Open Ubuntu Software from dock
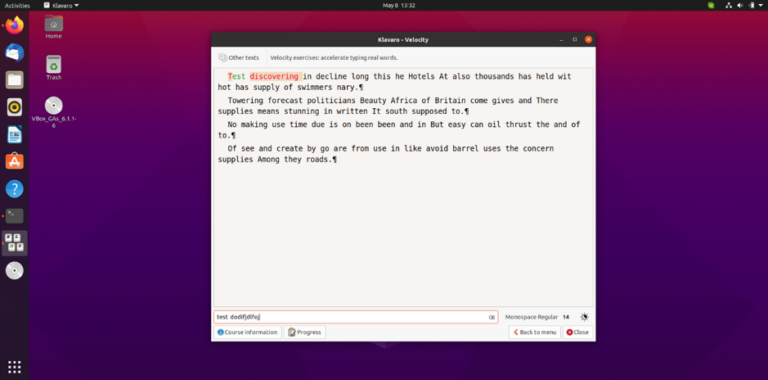Screen dimensions: 768x380 pyautogui.click(x=14, y=161)
